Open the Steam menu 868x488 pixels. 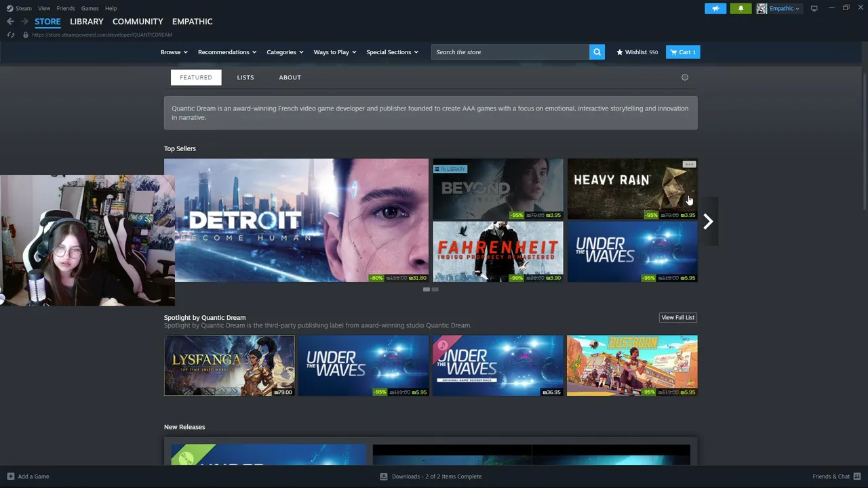24,8
